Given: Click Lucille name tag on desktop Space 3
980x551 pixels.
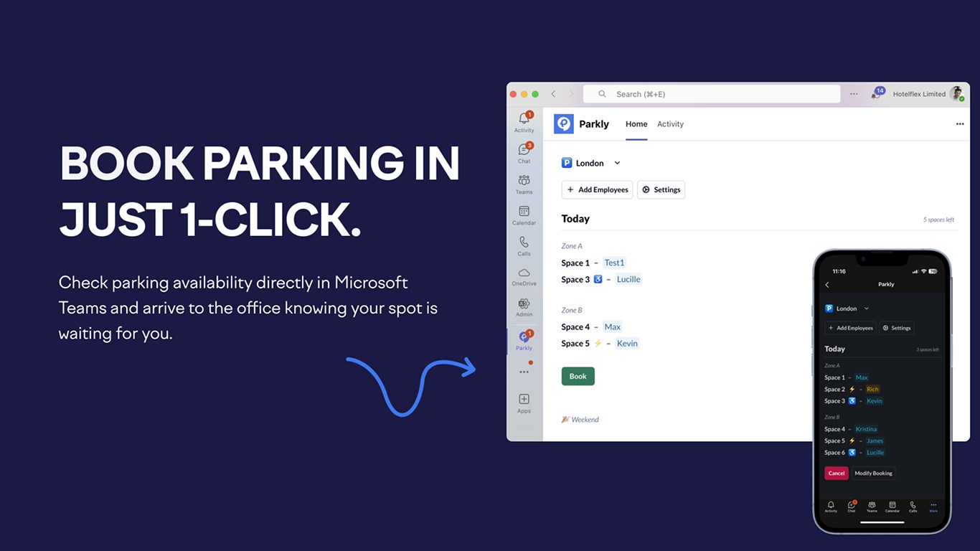Looking at the screenshot, I should point(628,279).
